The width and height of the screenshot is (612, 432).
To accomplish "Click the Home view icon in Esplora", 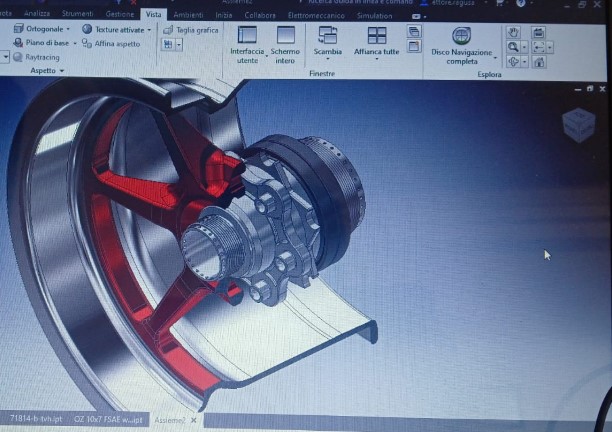I will click(539, 62).
